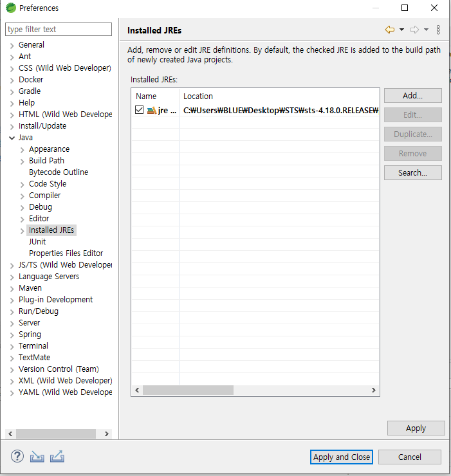451x476 pixels.
Task: Select HTML (Wild Web Developer) item
Action: tap(65, 114)
